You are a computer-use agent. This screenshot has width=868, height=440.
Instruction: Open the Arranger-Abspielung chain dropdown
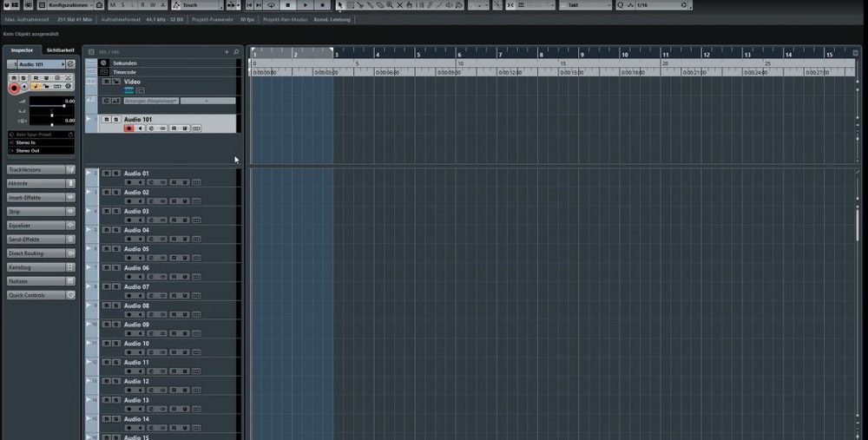[150, 101]
